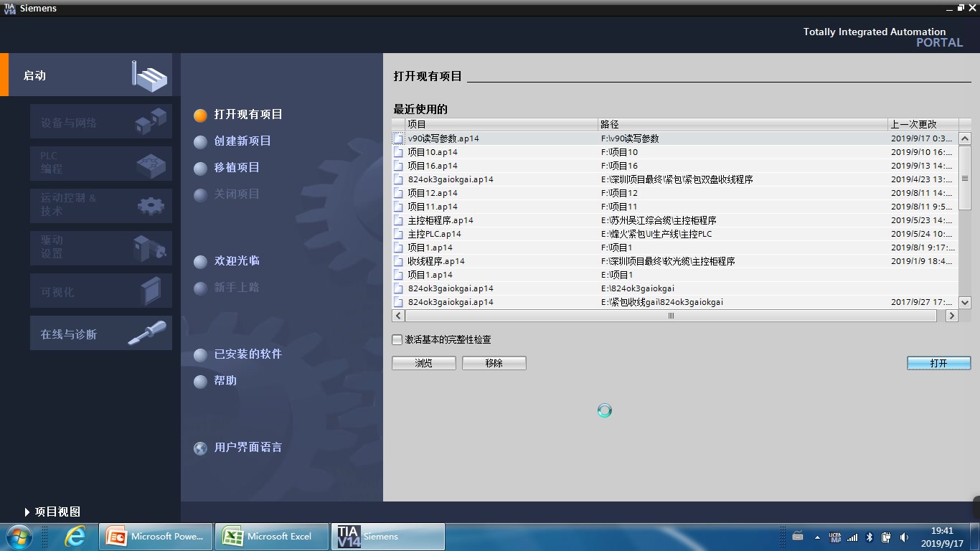This screenshot has height=551, width=980.
Task: Click Bluetooth tray icon
Action: click(870, 537)
